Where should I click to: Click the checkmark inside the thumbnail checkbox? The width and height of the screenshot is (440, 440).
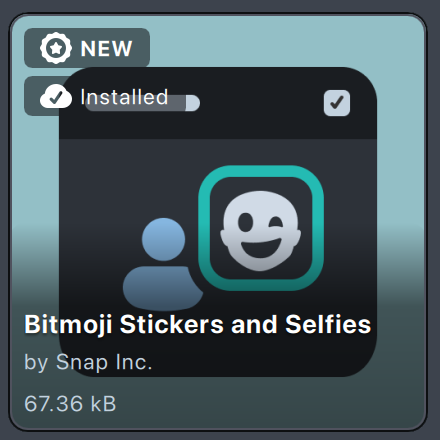(x=337, y=103)
